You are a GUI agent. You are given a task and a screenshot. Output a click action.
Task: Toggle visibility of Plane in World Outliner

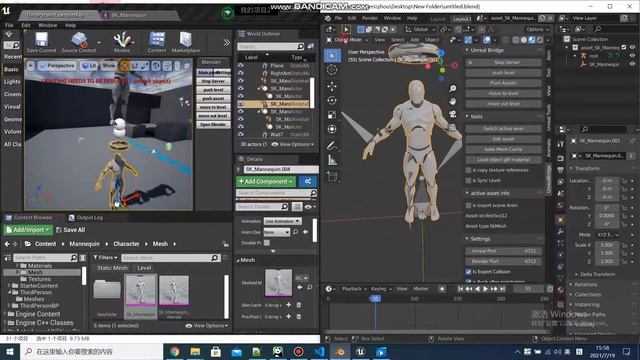241,65
